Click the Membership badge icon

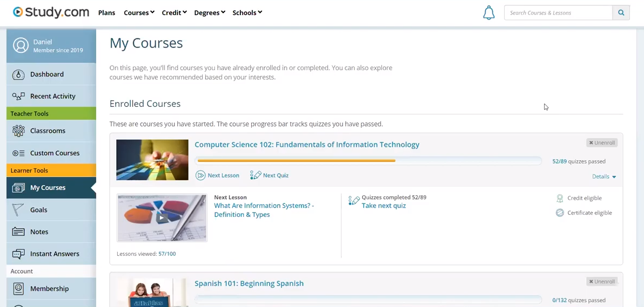(x=18, y=289)
